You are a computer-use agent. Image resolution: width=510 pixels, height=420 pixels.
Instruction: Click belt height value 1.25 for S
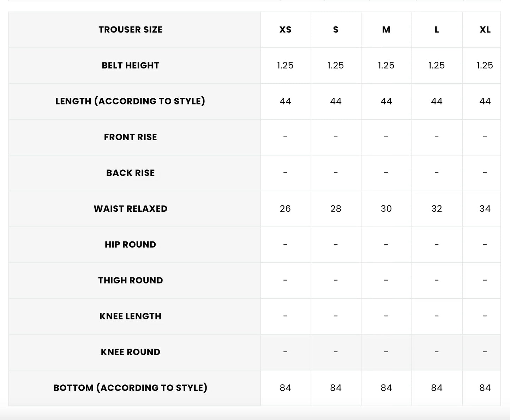pos(336,65)
